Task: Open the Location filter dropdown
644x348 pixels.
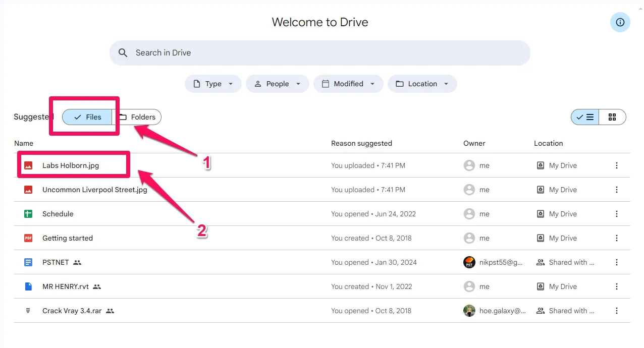Action: pos(422,84)
